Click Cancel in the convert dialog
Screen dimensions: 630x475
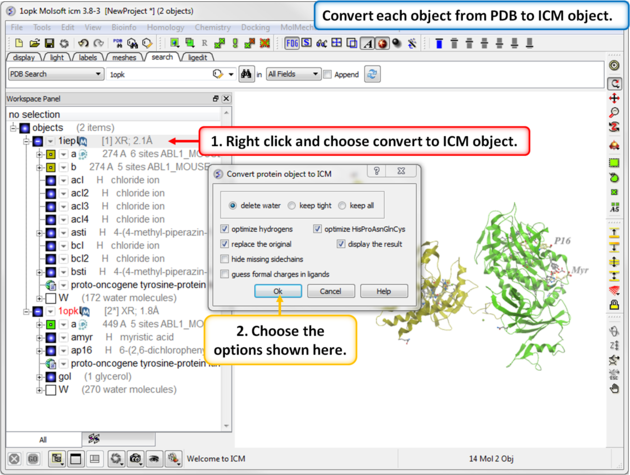[330, 291]
